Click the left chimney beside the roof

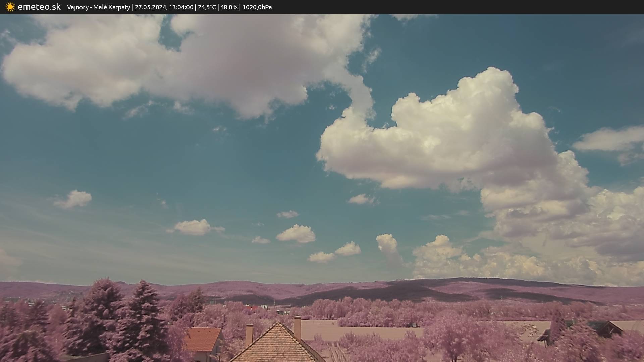(249, 334)
